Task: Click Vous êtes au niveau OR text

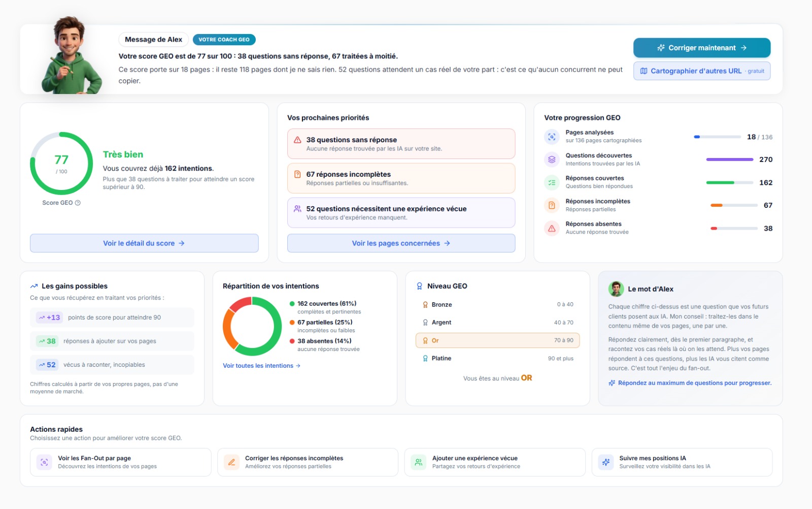Action: (497, 378)
